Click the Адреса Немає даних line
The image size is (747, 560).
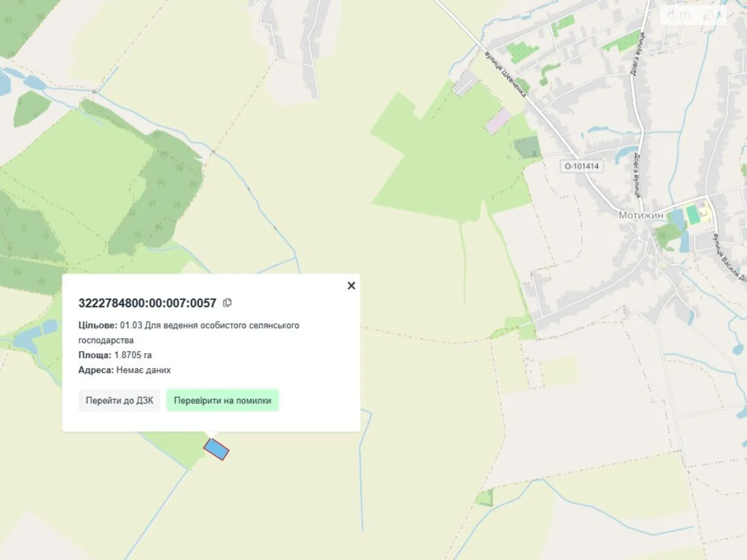124,370
